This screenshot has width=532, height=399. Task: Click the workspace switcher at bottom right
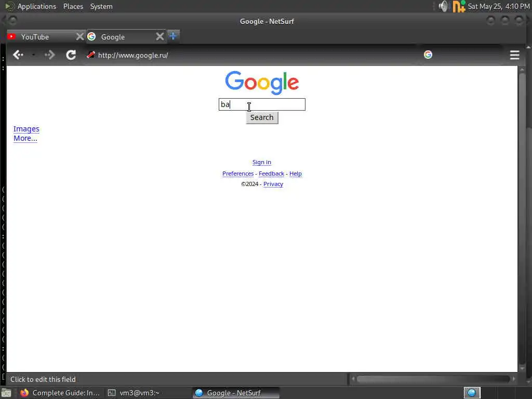tap(472, 393)
